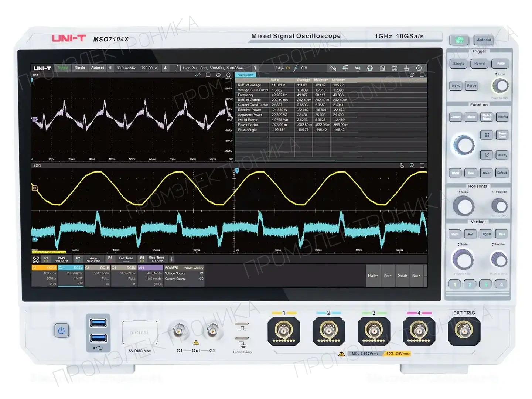Click the Horizontal Scale knob
The width and height of the screenshot is (532, 399).
[x=464, y=206]
